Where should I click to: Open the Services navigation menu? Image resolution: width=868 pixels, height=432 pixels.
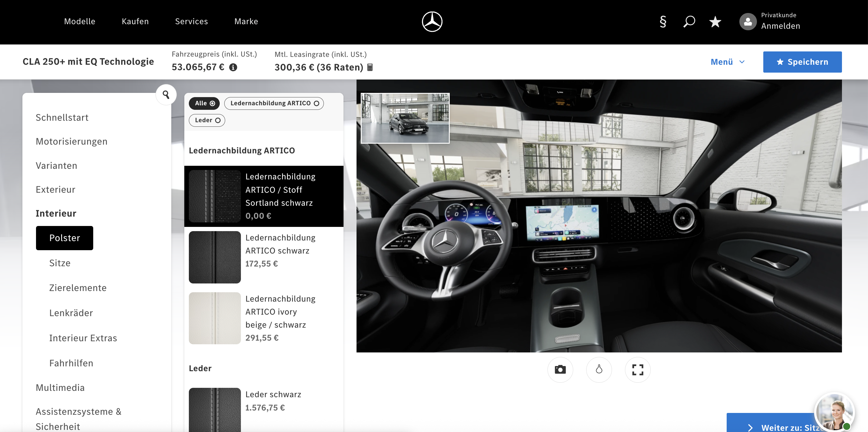[191, 21]
